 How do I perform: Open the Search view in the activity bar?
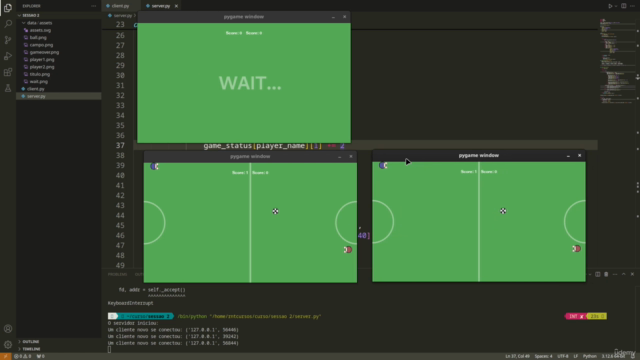(8, 24)
